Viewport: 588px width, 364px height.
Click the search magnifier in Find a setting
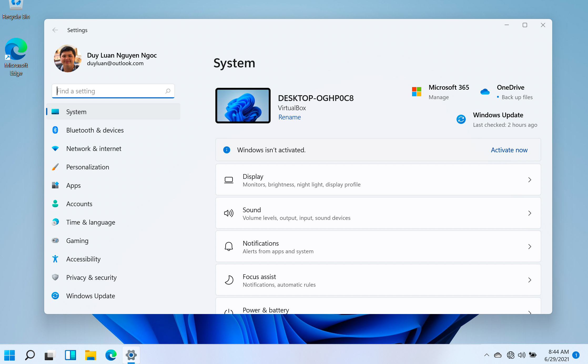(168, 91)
